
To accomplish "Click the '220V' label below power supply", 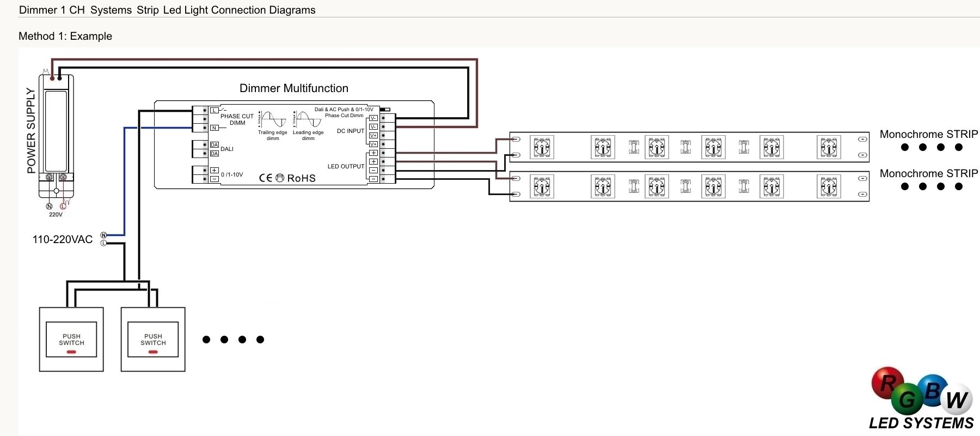I will coord(56,215).
